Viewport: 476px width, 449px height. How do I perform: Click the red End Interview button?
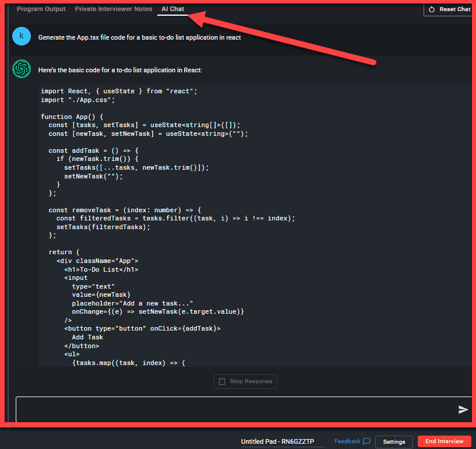(x=444, y=441)
